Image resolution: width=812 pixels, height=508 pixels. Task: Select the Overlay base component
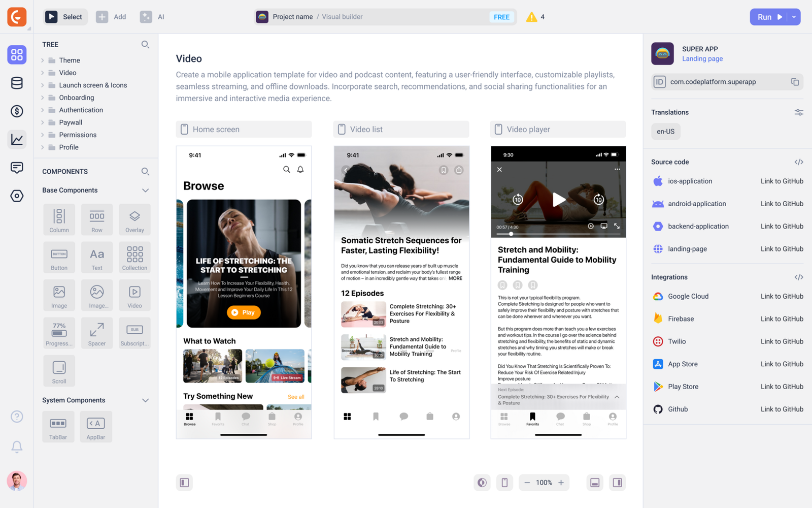point(134,219)
